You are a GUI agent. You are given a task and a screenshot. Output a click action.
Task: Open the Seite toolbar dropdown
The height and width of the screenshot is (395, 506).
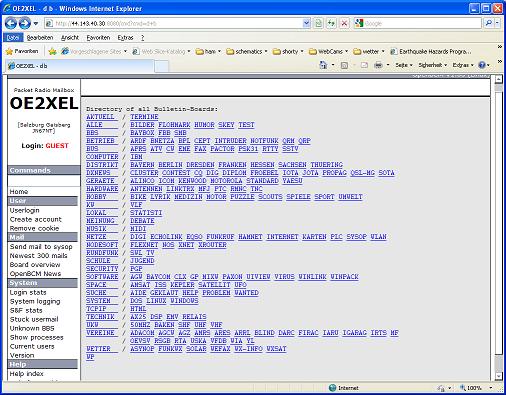[x=404, y=65]
